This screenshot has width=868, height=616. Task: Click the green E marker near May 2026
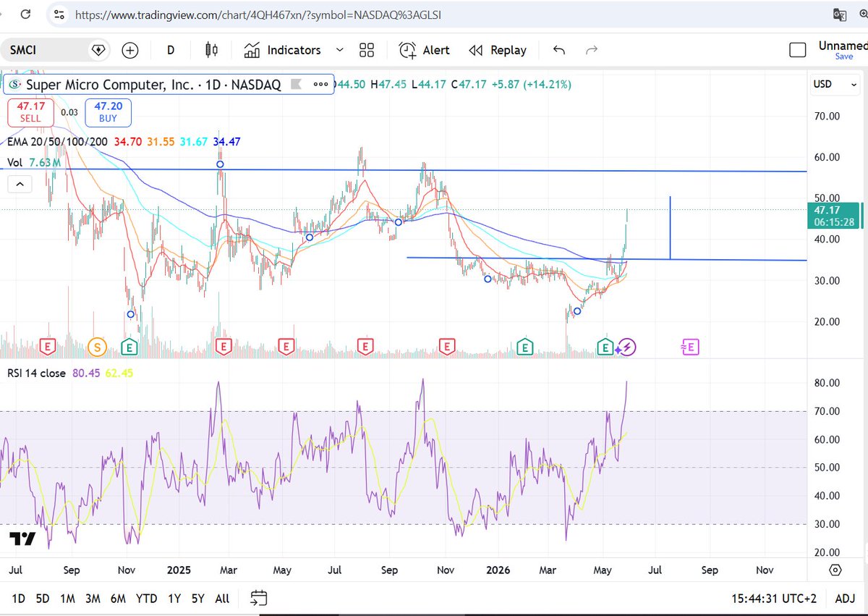point(605,347)
